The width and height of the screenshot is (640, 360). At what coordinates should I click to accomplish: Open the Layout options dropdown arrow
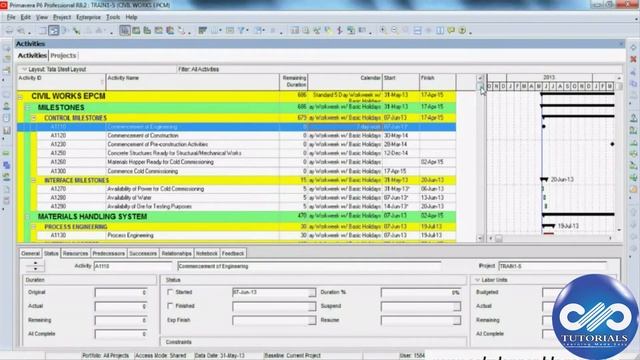[x=24, y=69]
